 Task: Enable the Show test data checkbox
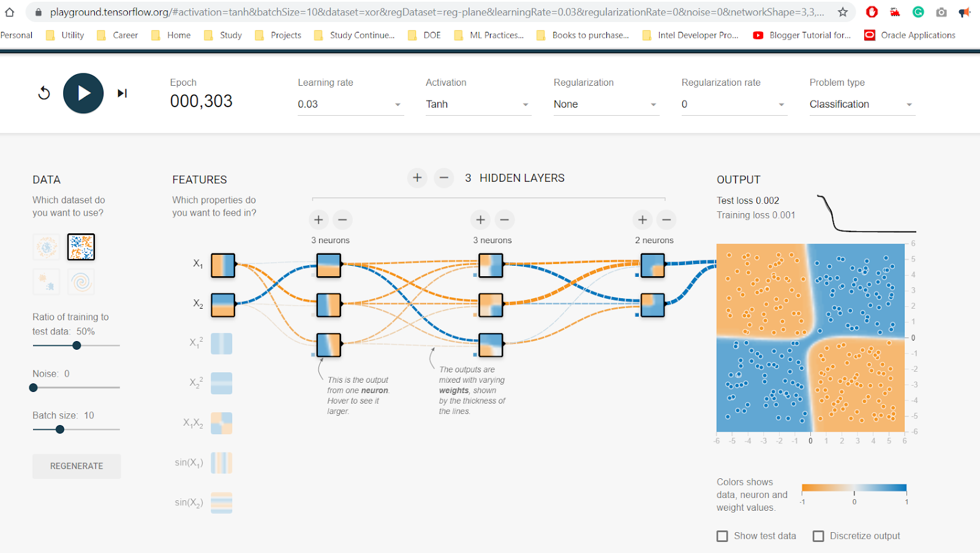[x=722, y=535]
